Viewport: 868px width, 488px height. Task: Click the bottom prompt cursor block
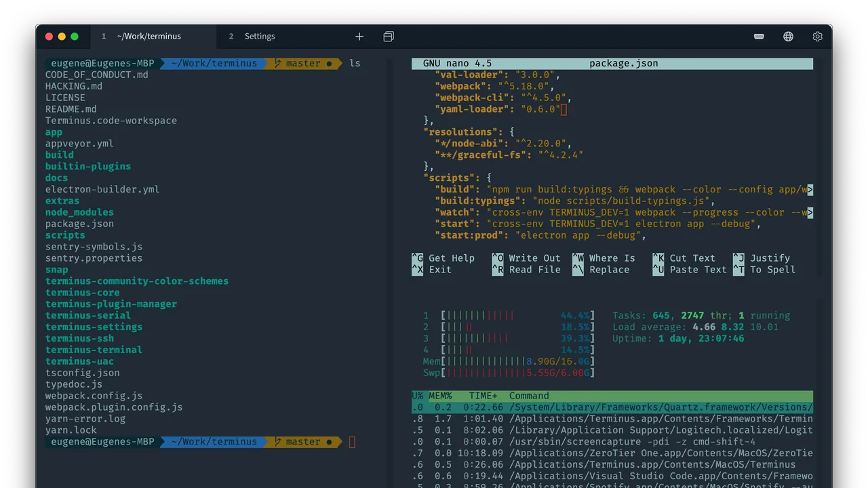(352, 443)
